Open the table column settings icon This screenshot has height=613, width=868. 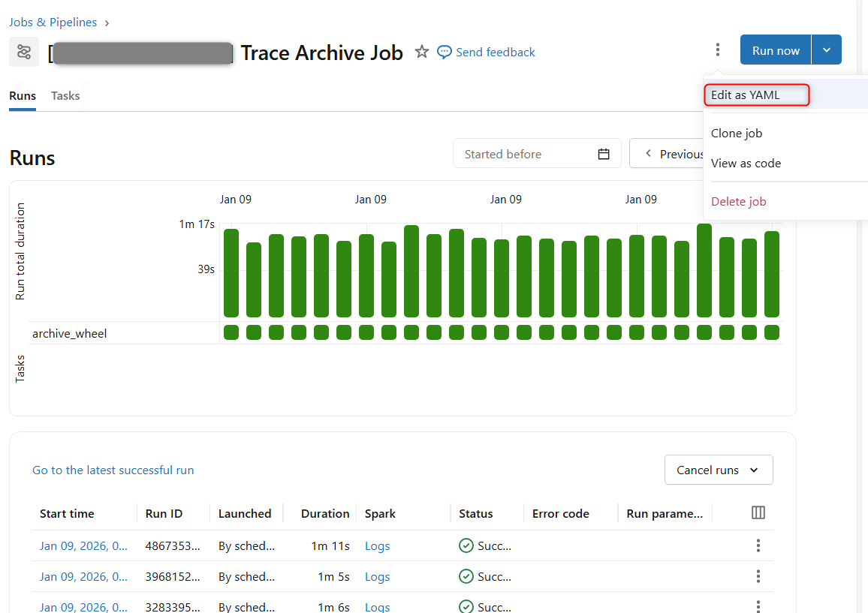pos(758,513)
